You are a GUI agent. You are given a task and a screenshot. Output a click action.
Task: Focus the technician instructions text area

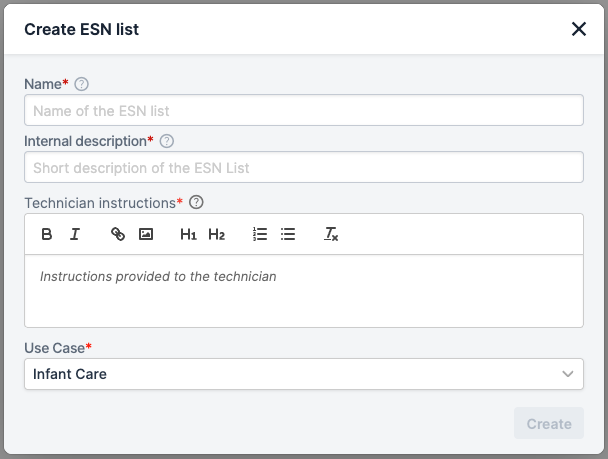coord(304,291)
